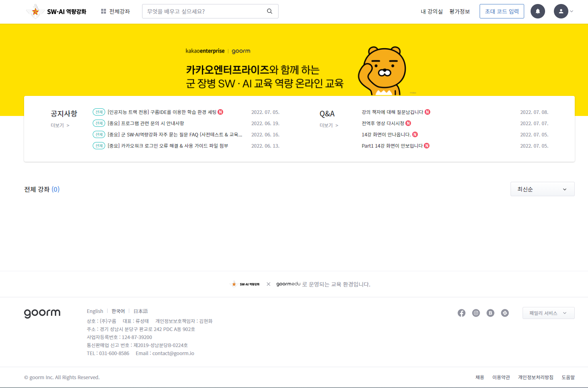Viewport: 588px width, 388px height.
Task: Switch language to 日本語
Action: coord(140,311)
